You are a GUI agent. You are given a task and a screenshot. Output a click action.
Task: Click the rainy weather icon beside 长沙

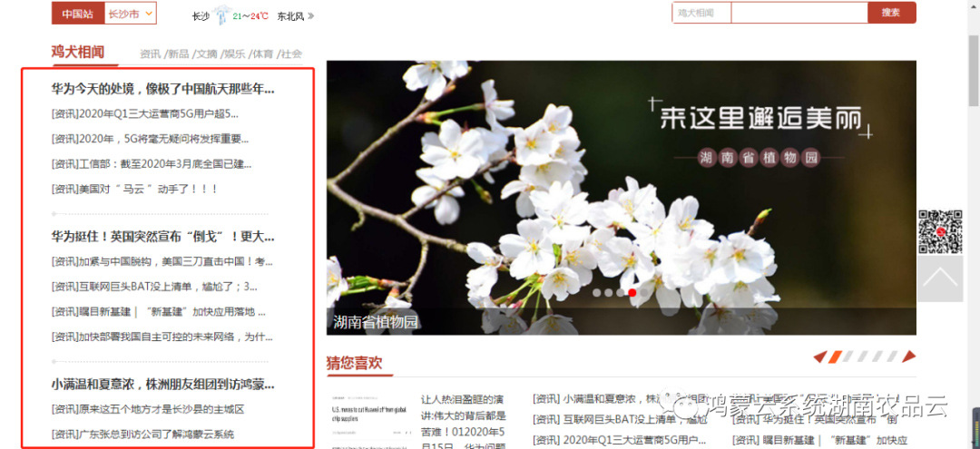(221, 15)
